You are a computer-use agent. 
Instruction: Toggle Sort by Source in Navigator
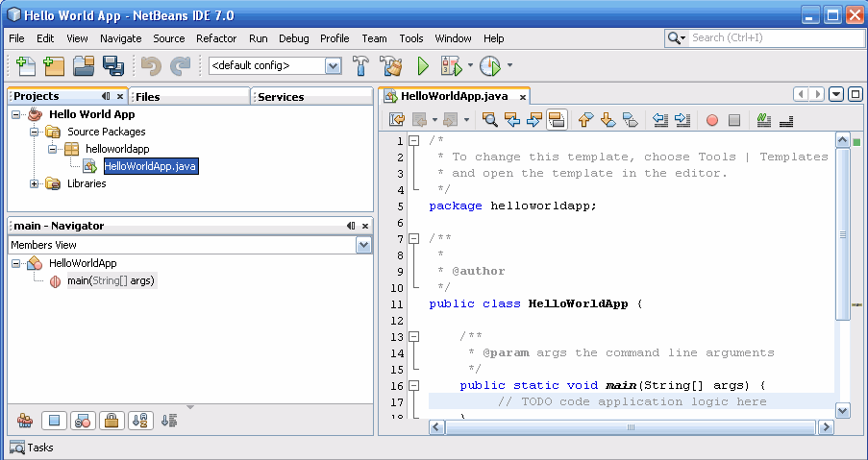(x=169, y=421)
